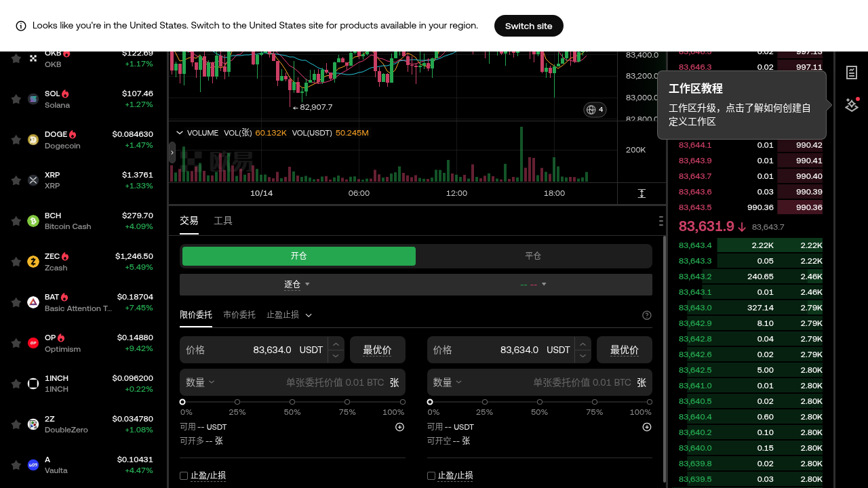The image size is (868, 488).
Task: Click short-side 最优价 button
Action: click(x=625, y=350)
